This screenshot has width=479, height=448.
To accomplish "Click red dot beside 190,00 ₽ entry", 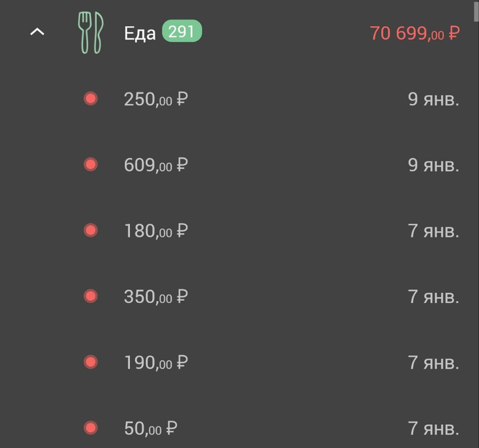I will point(90,362).
